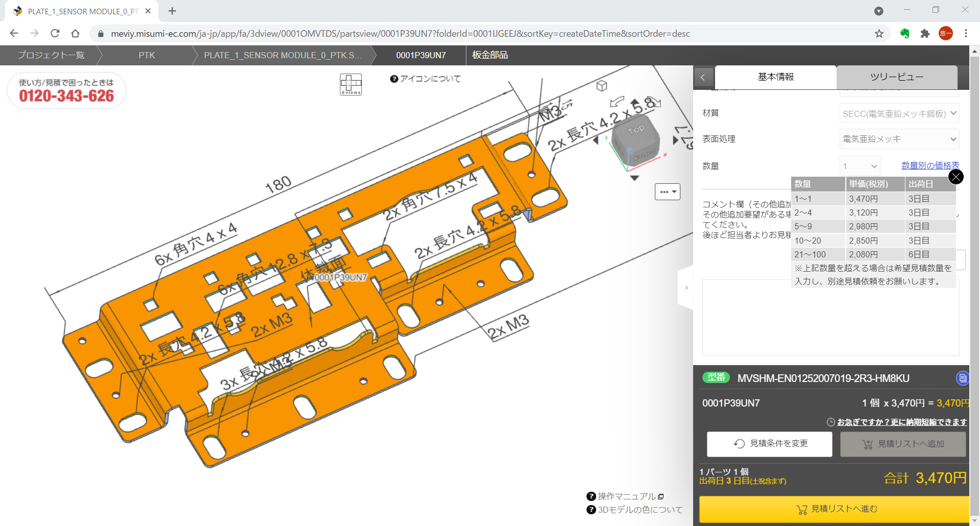Open the browser extensions puzzle icon
The image size is (980, 526).
tap(925, 33)
